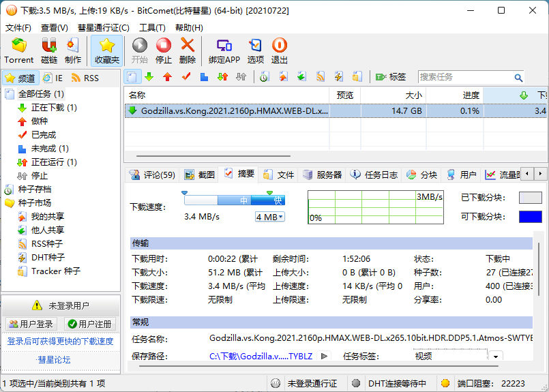This screenshot has width=549, height=392.
Task: Click the 已下载分块 color swatch
Action: 530,198
